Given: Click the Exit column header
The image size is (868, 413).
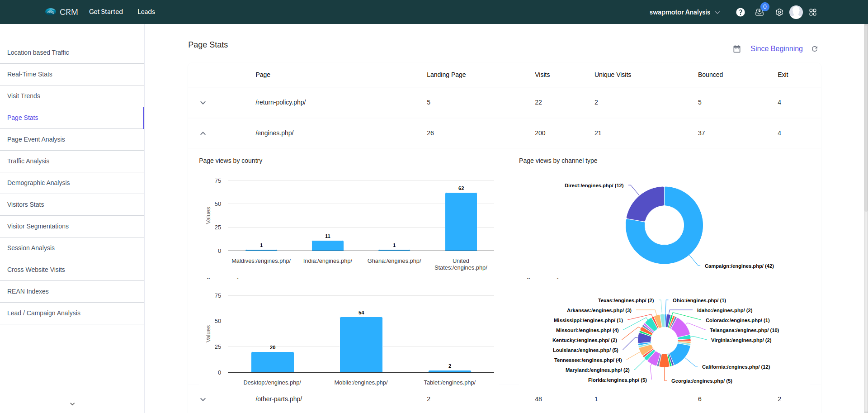Looking at the screenshot, I should pos(783,75).
